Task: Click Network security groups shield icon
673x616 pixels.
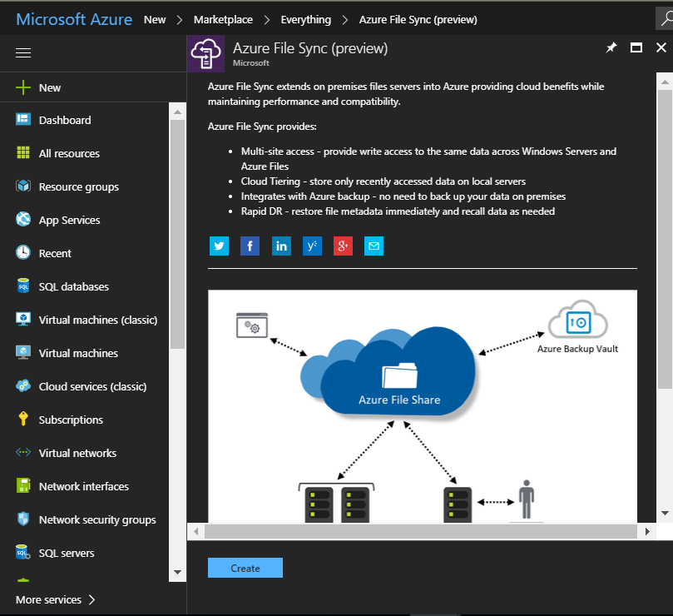Action: click(x=23, y=519)
